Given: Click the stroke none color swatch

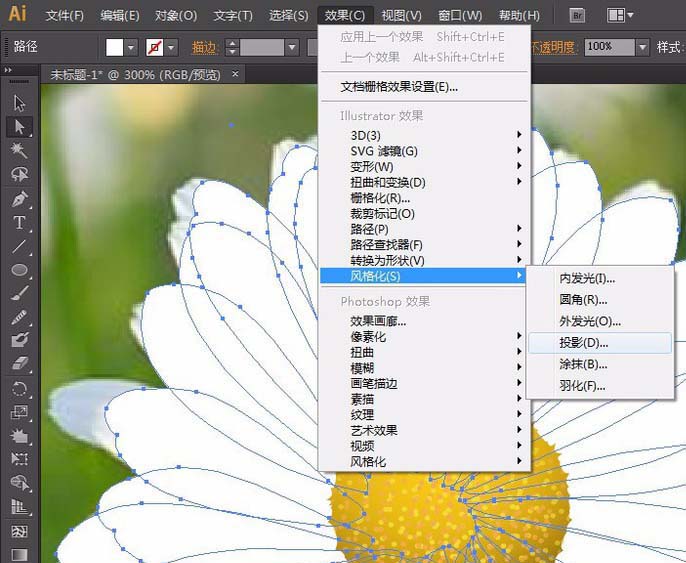Looking at the screenshot, I should [x=155, y=47].
